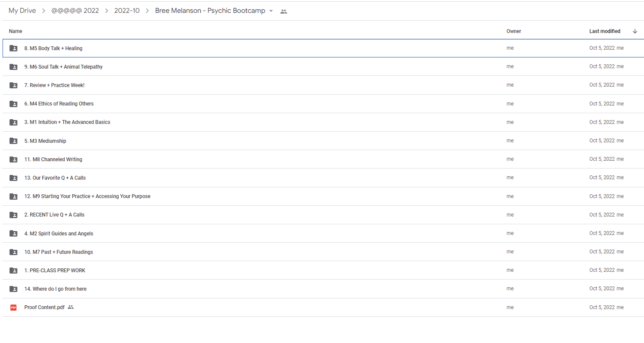Click the Oct 5, 2022 date for Proof Content.pdf
This screenshot has height=343, width=644.
pos(602,307)
